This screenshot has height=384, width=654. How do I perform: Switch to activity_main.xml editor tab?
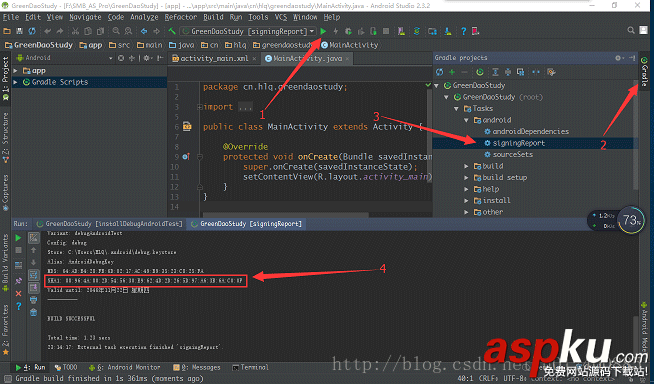[x=214, y=58]
